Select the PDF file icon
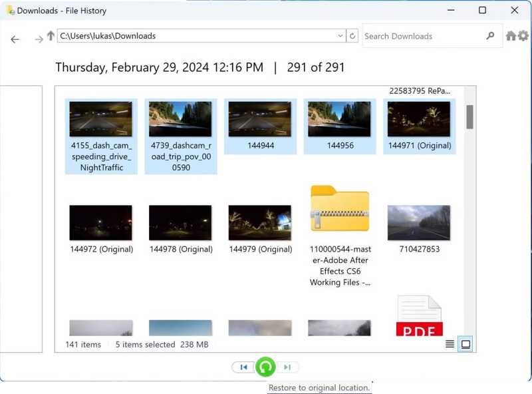 [419, 315]
